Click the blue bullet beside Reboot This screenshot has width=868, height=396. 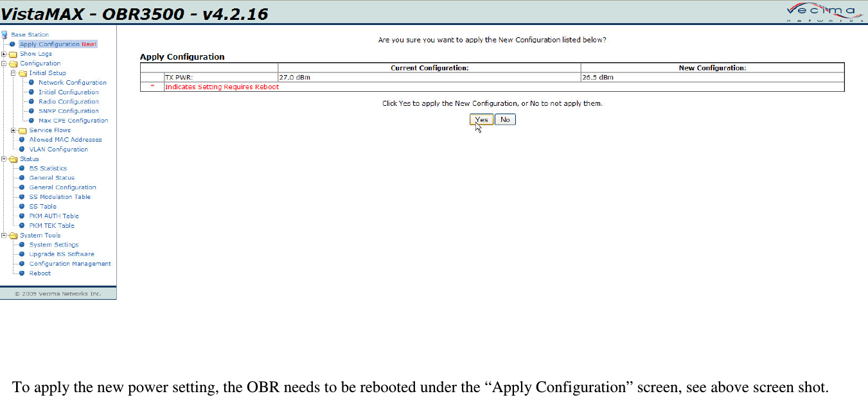click(22, 273)
